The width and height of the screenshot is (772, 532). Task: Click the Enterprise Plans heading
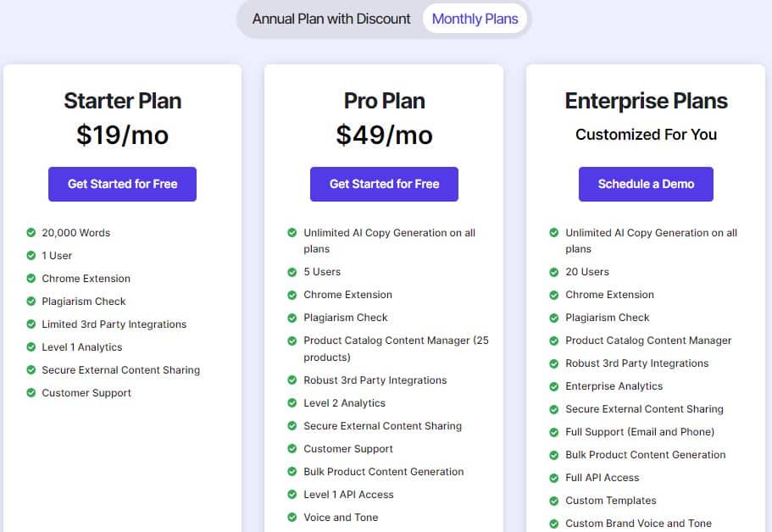(646, 101)
